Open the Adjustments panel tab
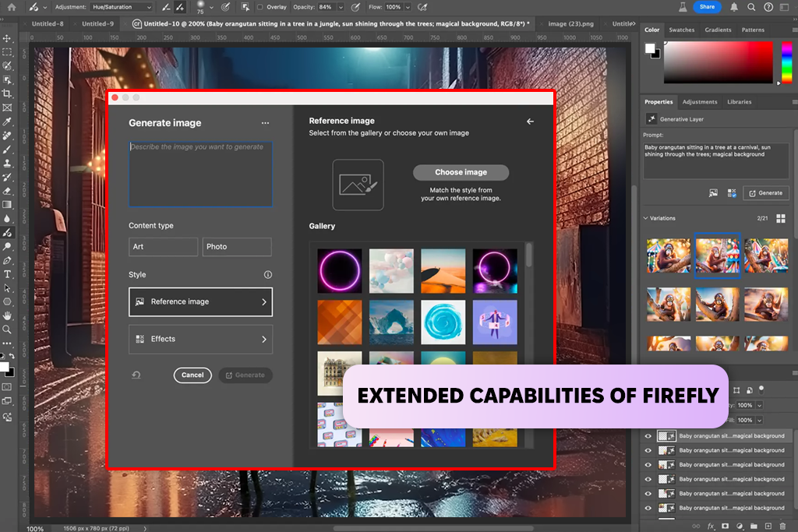 pyautogui.click(x=700, y=102)
